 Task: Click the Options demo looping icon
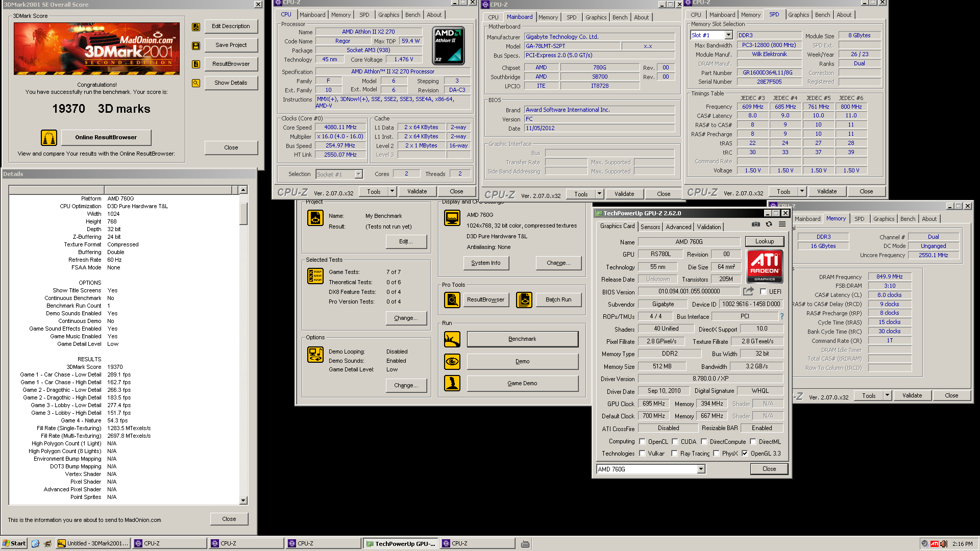point(315,355)
